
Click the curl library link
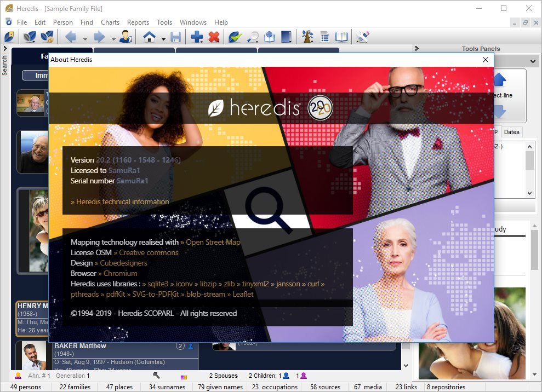click(x=311, y=284)
